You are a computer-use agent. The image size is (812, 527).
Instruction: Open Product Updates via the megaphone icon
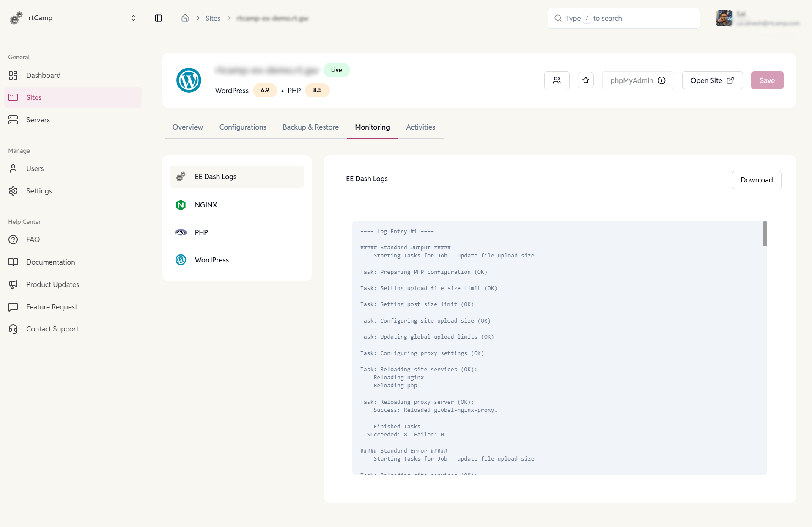click(x=13, y=284)
